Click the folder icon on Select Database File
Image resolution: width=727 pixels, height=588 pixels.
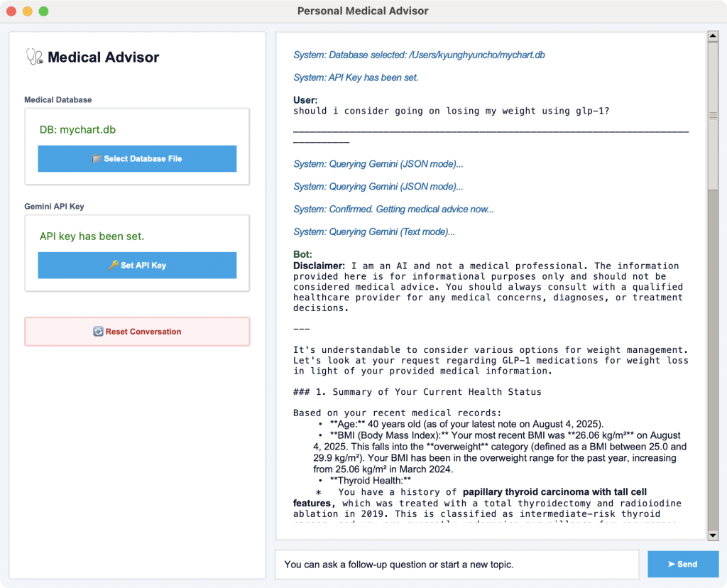click(x=97, y=159)
